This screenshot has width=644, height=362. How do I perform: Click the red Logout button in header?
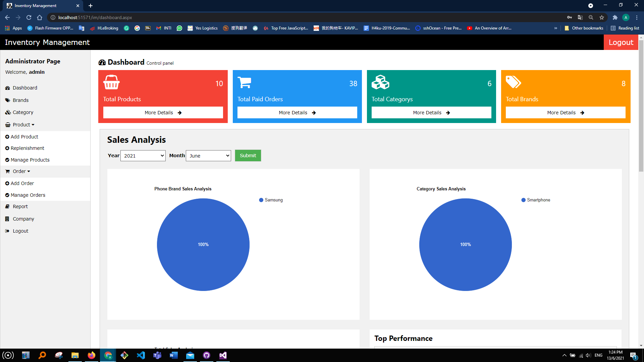coord(621,42)
